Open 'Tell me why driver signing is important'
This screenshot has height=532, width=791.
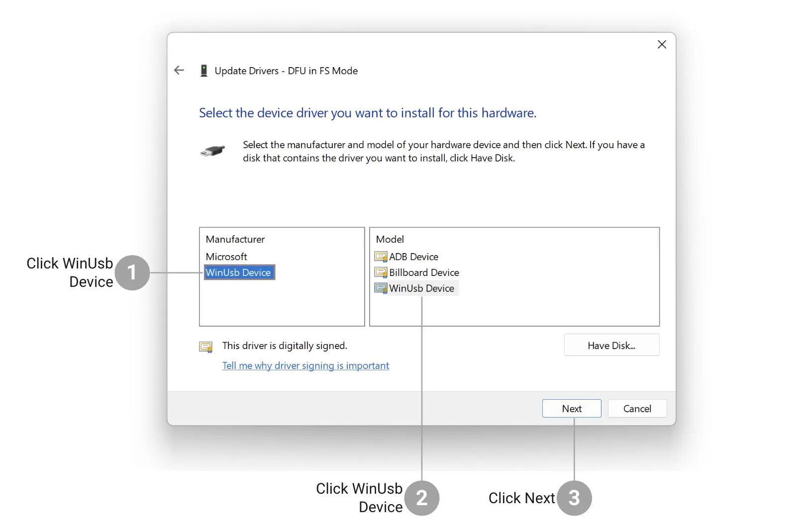[x=305, y=365]
